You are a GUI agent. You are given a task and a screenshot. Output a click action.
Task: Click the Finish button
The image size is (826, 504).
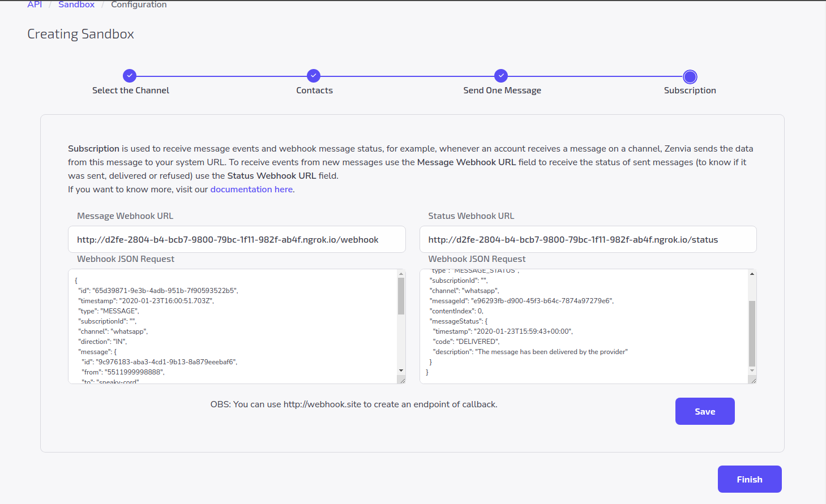pos(750,479)
